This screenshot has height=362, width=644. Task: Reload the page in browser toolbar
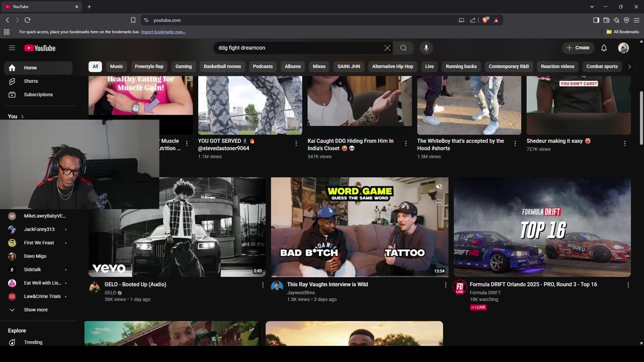[x=27, y=20]
